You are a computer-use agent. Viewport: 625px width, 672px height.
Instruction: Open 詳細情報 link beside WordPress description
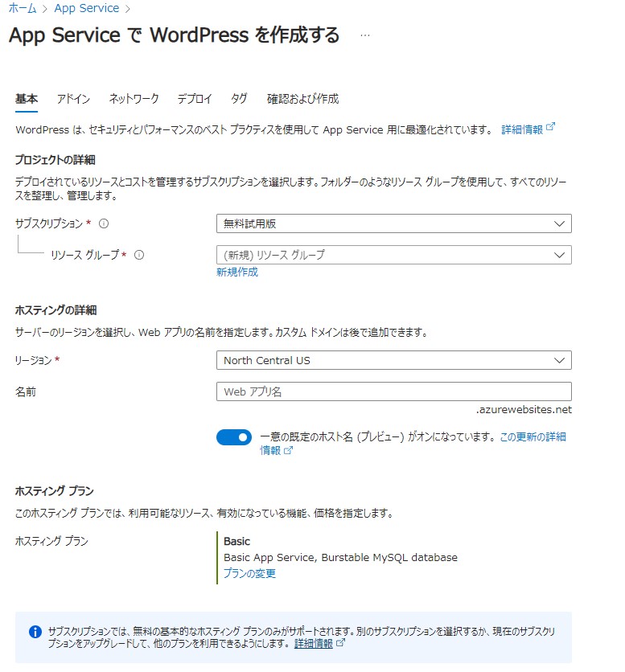pyautogui.click(x=528, y=129)
